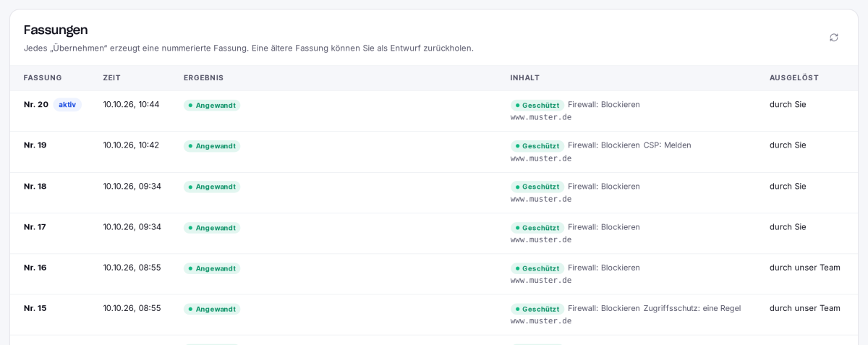Image resolution: width=868 pixels, height=345 pixels.
Task: Click www.muster.de in row Nr. 18
Action: (541, 199)
